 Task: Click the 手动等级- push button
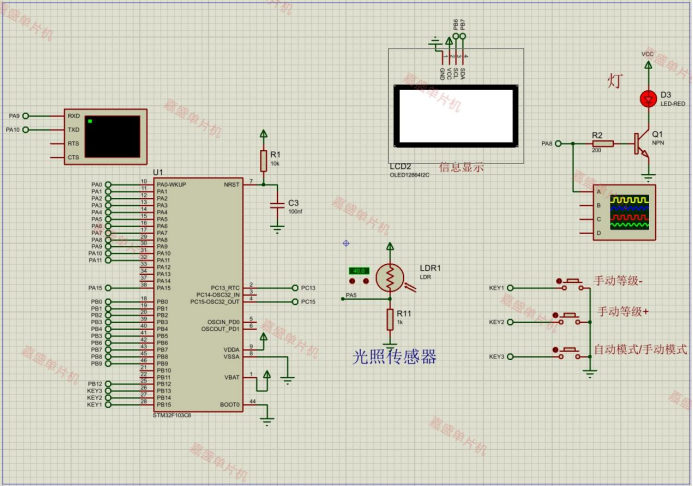coord(573,284)
